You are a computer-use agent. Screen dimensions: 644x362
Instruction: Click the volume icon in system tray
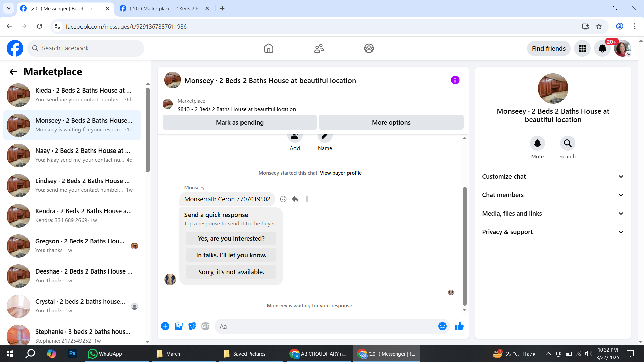coord(588,354)
